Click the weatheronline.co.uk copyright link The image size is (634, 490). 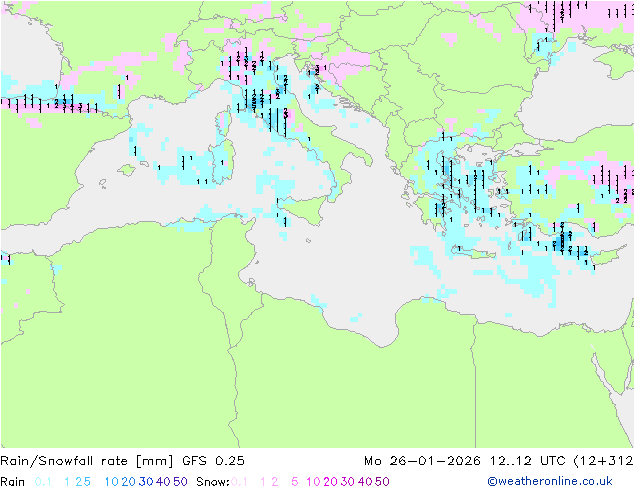550,481
